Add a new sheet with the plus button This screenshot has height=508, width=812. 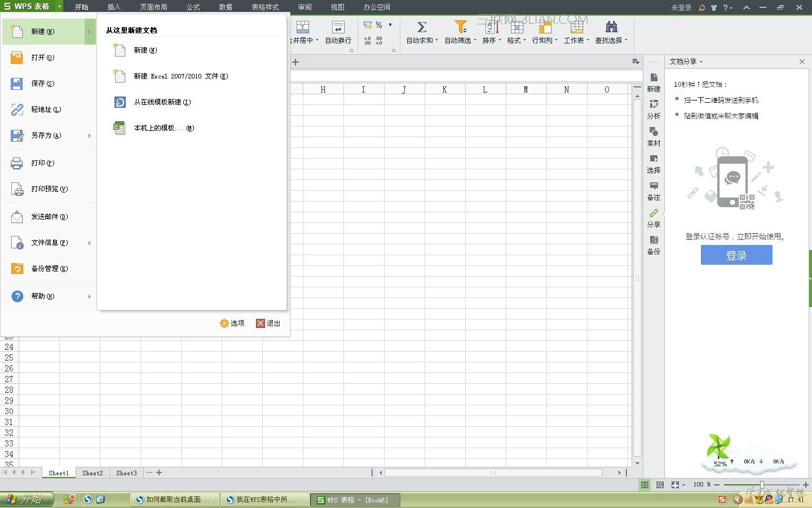pos(159,472)
